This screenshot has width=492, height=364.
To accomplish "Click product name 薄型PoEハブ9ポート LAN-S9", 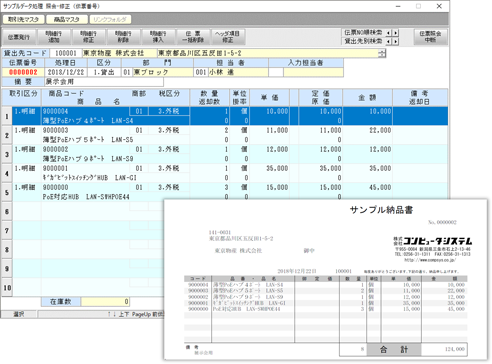I will pos(88,159).
